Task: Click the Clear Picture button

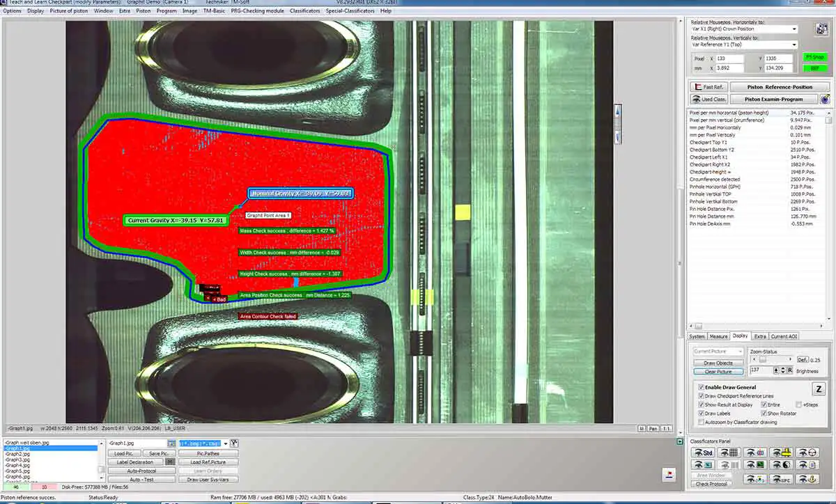Action: (718, 372)
